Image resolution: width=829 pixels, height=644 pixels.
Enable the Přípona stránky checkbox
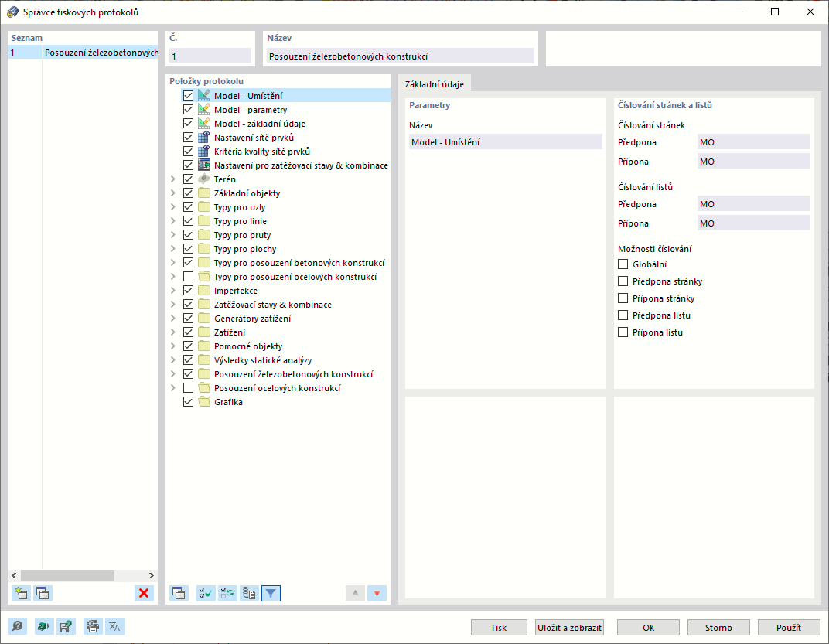[623, 298]
